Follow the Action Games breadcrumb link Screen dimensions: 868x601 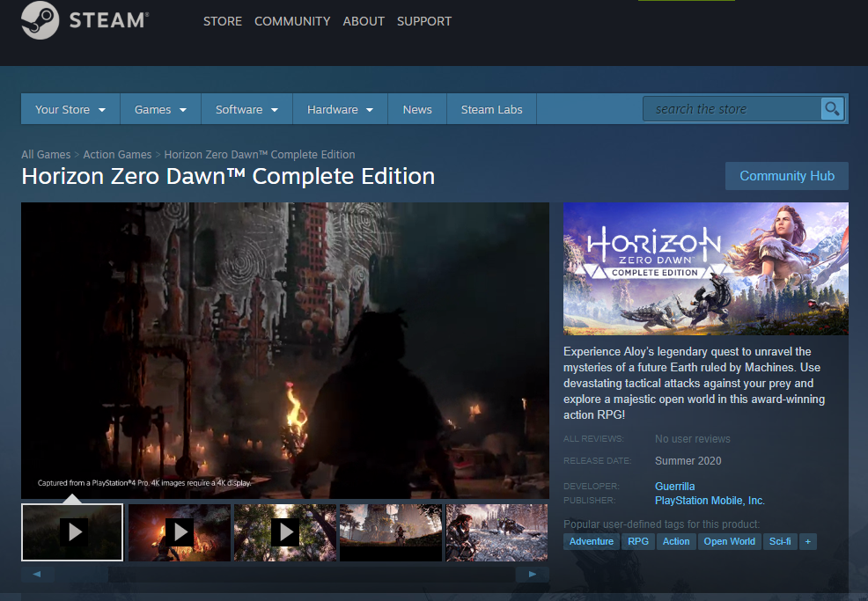pos(117,154)
